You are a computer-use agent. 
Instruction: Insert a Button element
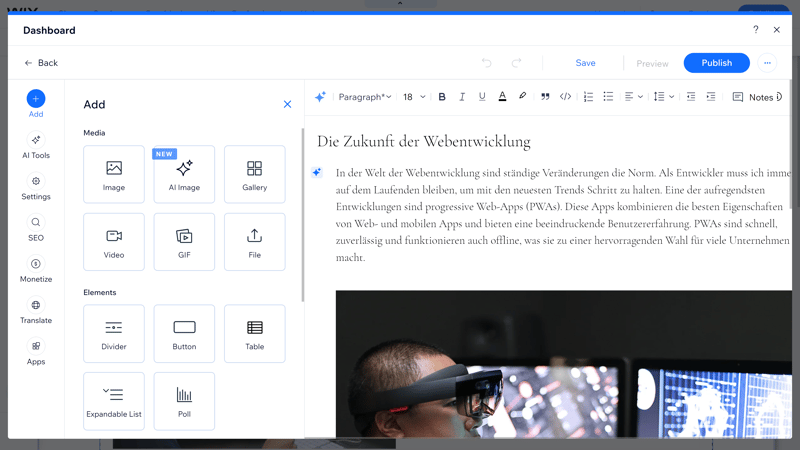(x=184, y=334)
